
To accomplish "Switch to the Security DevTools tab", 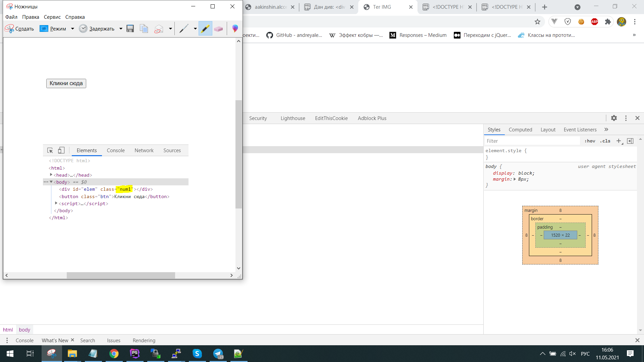I will [x=258, y=118].
